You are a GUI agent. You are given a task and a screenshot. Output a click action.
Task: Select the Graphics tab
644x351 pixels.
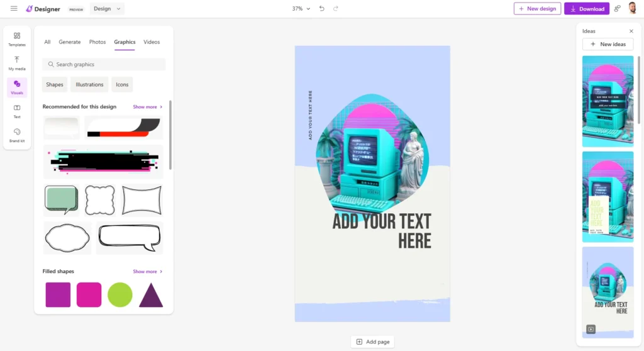125,42
